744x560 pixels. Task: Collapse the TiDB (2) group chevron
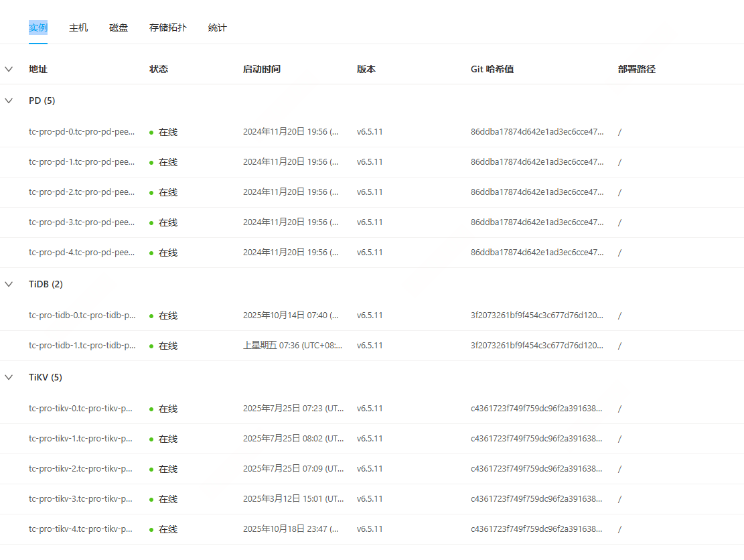point(9,284)
